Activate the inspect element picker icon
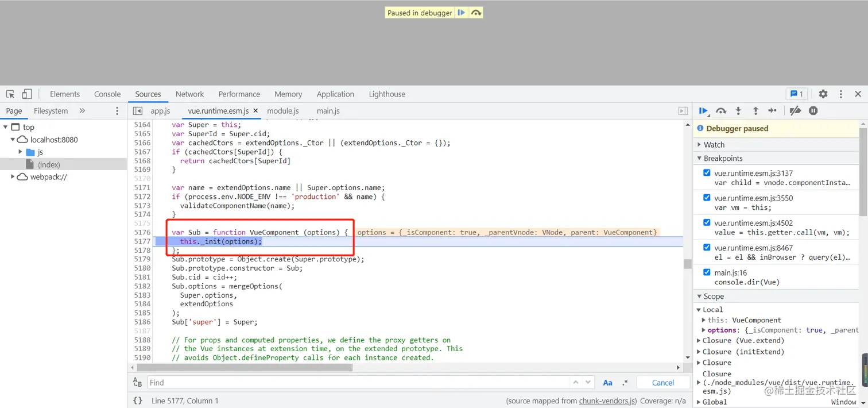This screenshot has width=868, height=408. pyautogui.click(x=10, y=94)
